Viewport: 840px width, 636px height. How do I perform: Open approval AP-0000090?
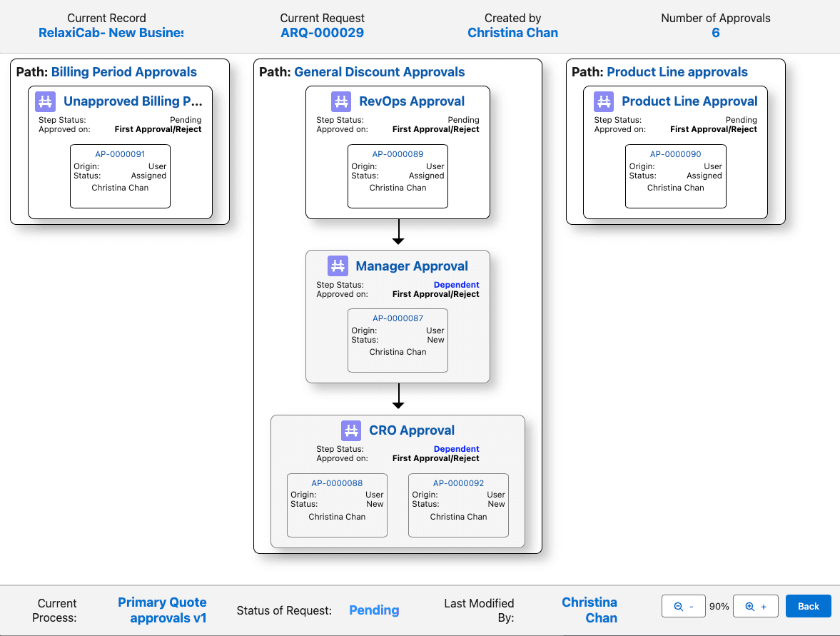point(676,153)
